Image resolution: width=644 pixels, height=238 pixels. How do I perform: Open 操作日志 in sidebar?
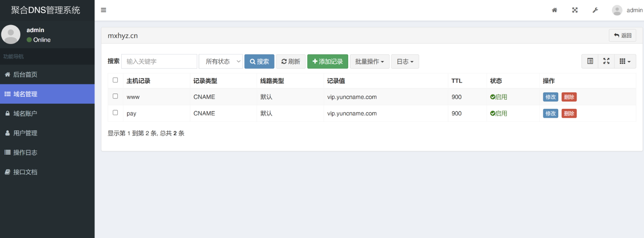[x=47, y=152]
